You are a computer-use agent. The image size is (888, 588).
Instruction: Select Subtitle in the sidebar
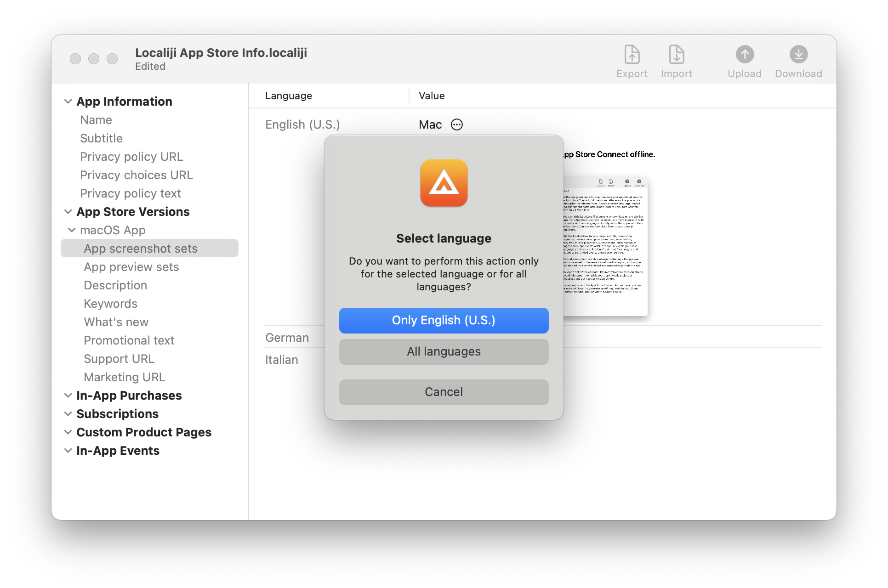pos(101,138)
